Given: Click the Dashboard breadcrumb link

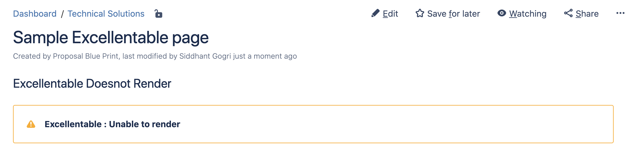Looking at the screenshot, I should 35,14.
